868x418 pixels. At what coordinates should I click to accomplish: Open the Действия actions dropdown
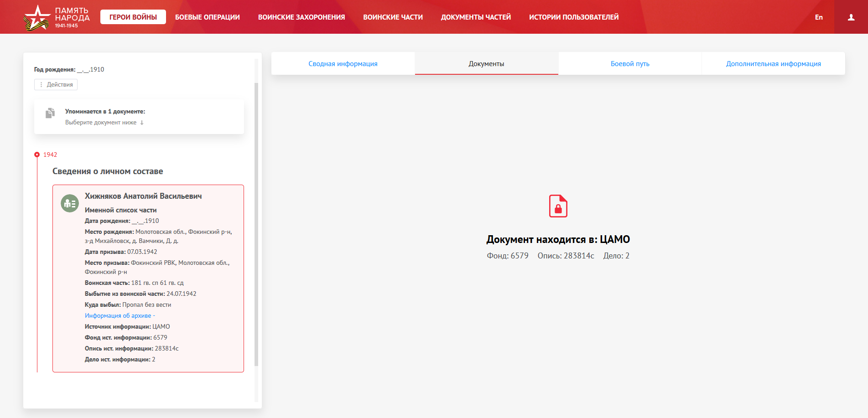point(56,84)
